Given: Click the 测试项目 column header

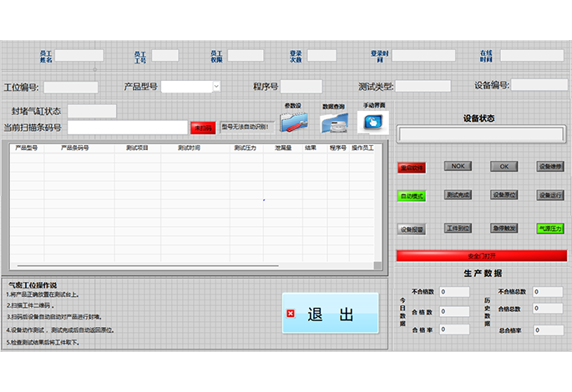Looking at the screenshot, I should (137, 148).
